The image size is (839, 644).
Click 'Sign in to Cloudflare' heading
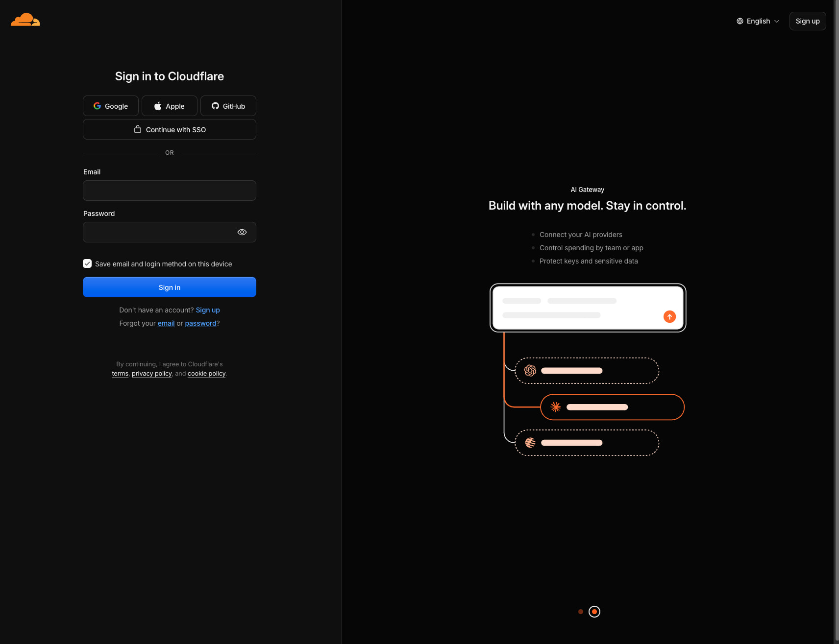[x=170, y=76]
